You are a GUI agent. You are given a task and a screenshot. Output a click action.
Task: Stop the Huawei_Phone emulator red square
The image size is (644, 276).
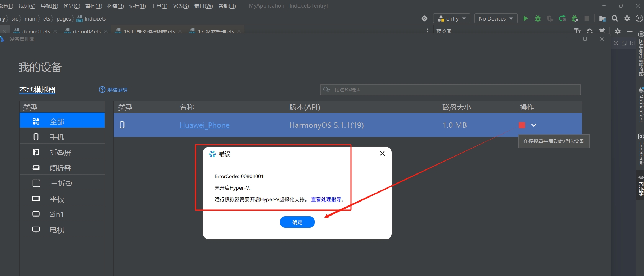522,125
